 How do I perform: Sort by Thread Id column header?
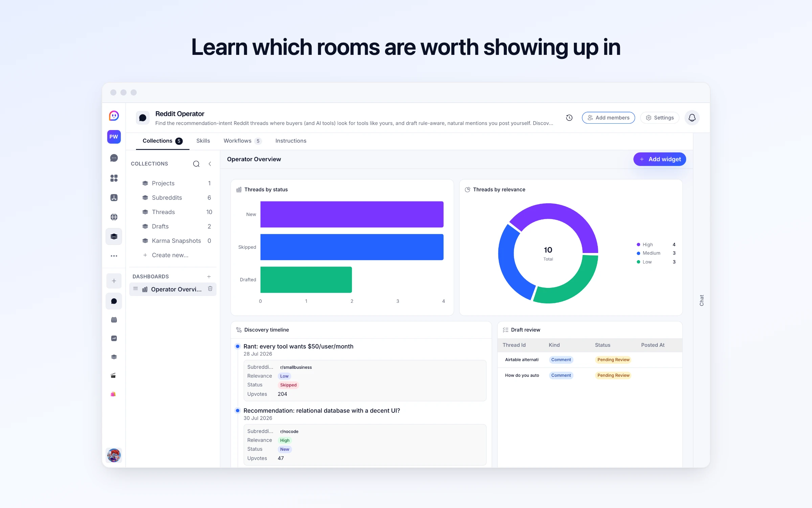[x=514, y=345]
